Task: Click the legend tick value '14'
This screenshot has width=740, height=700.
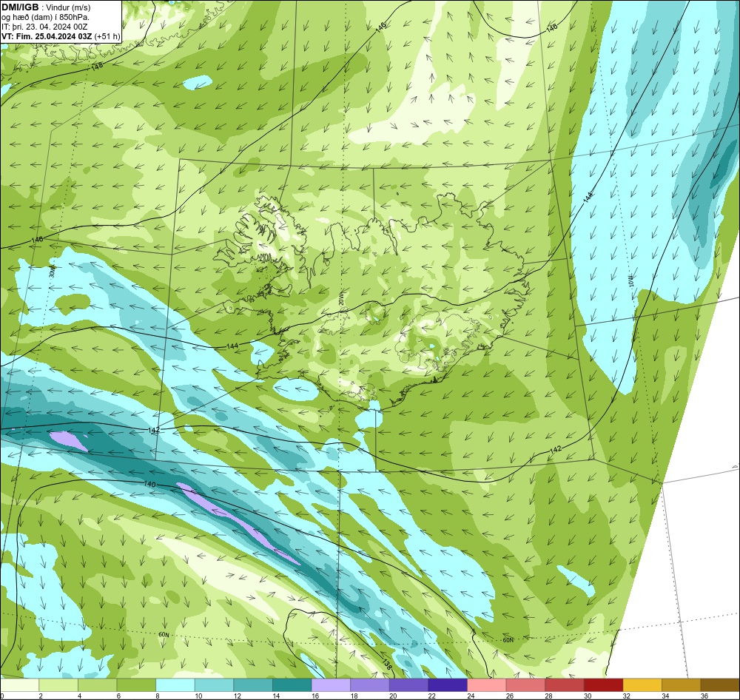Action: (x=276, y=696)
